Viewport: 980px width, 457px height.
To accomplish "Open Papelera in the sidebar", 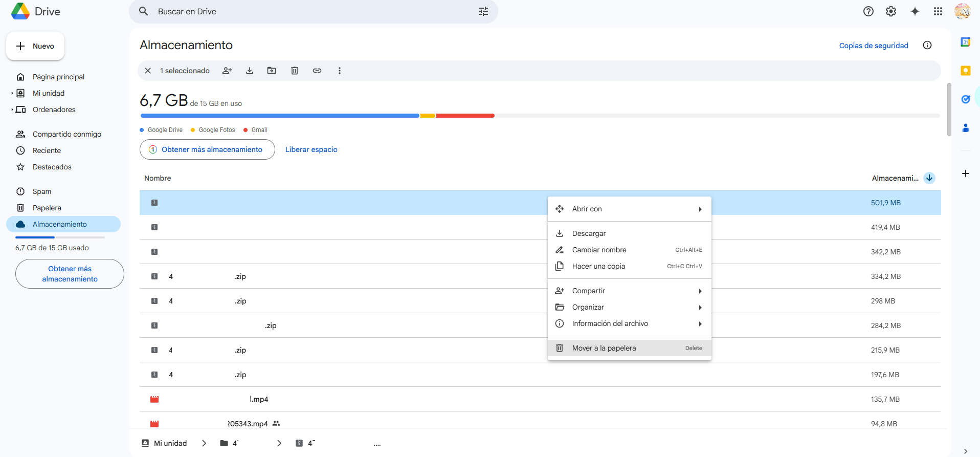I will point(47,208).
